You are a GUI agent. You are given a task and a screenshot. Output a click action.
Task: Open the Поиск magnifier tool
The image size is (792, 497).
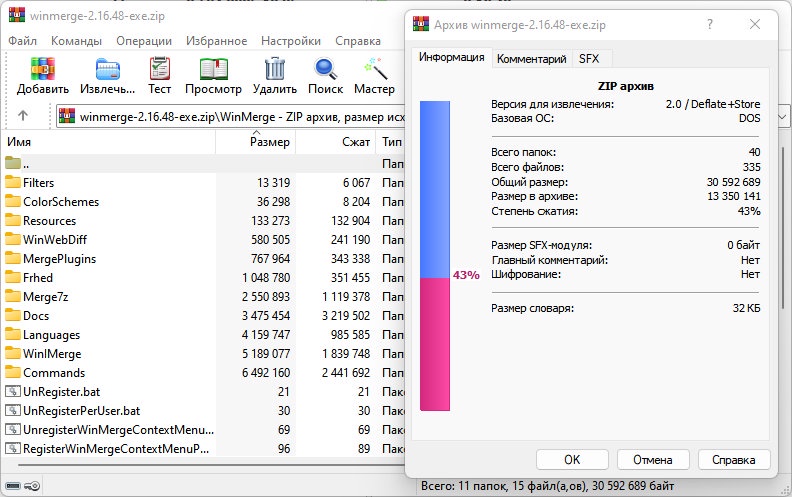(x=325, y=69)
